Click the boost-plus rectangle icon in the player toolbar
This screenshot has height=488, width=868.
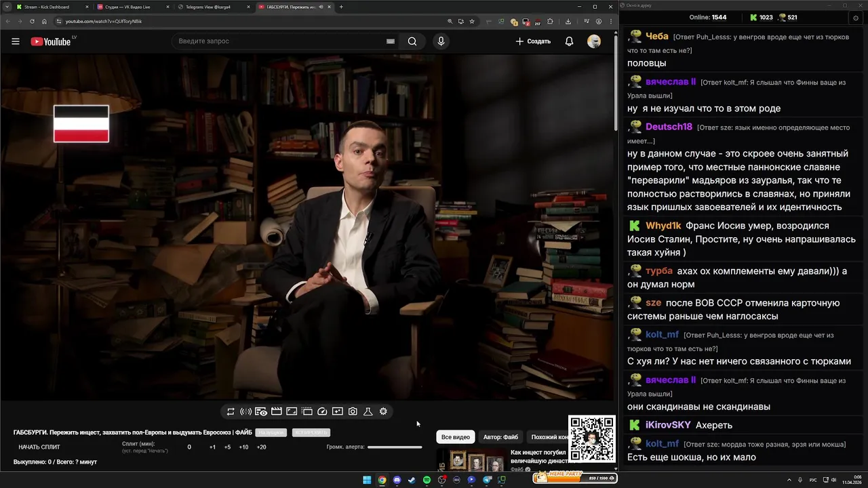click(x=337, y=411)
